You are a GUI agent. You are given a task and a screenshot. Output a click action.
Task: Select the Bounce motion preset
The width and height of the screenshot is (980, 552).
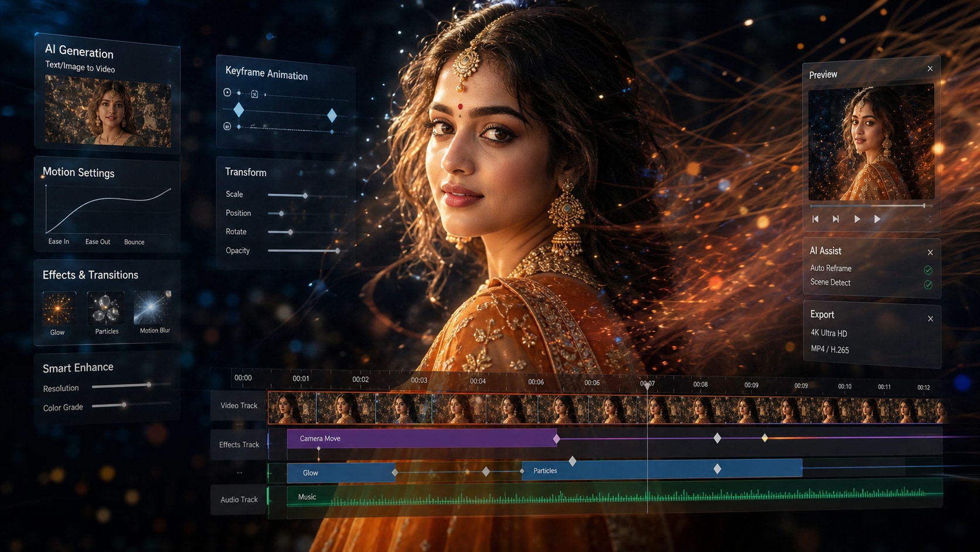click(x=134, y=242)
